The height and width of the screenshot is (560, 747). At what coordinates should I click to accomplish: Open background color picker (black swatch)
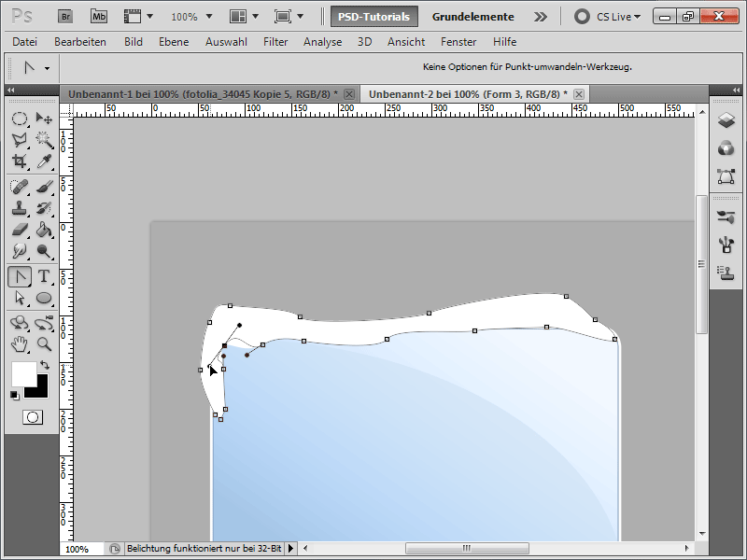tap(42, 390)
